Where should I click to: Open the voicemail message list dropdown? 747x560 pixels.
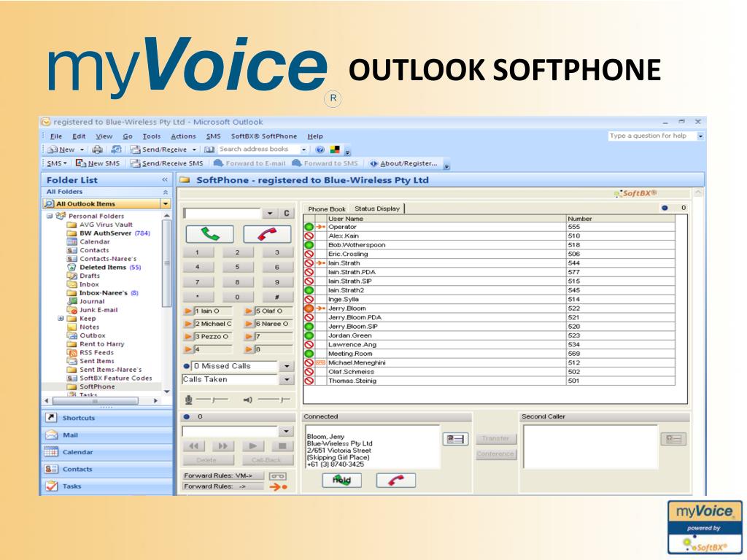(x=286, y=432)
